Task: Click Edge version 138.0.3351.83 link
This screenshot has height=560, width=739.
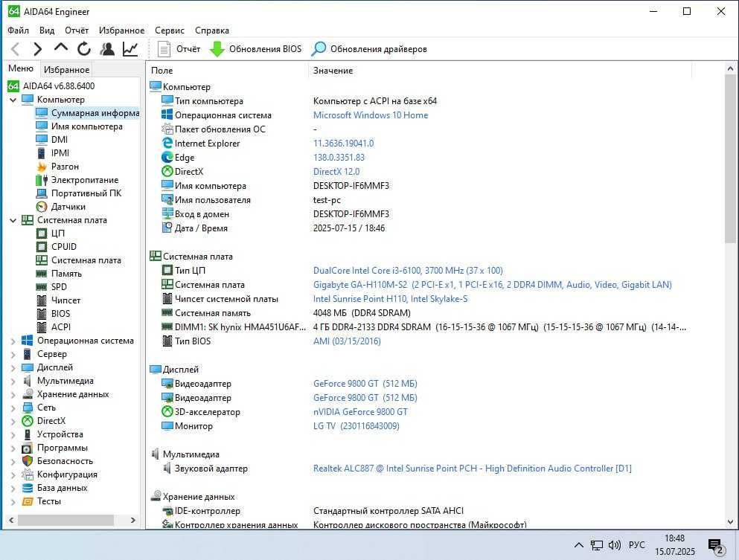Action: 339,158
